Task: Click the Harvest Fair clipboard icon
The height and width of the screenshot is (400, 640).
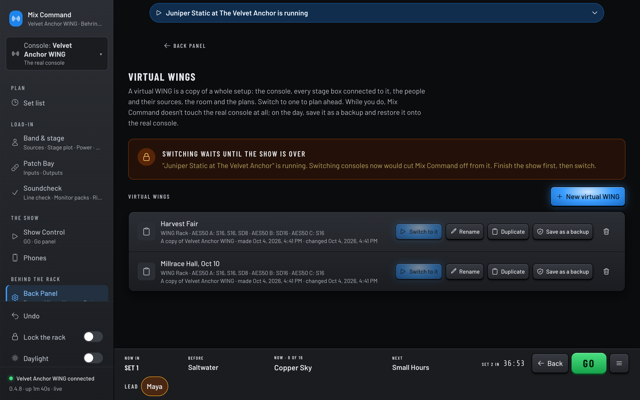Action: 146,232
